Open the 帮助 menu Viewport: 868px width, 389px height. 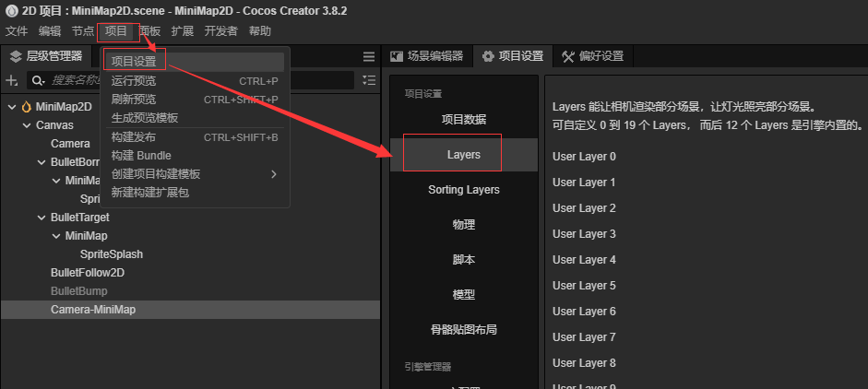point(259,31)
